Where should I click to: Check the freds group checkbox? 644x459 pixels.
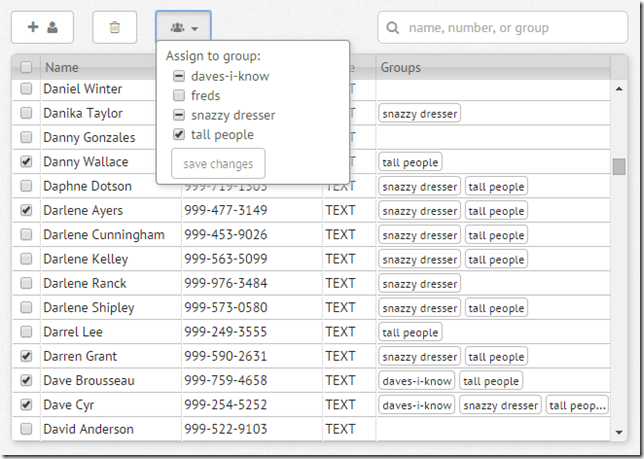pos(179,96)
